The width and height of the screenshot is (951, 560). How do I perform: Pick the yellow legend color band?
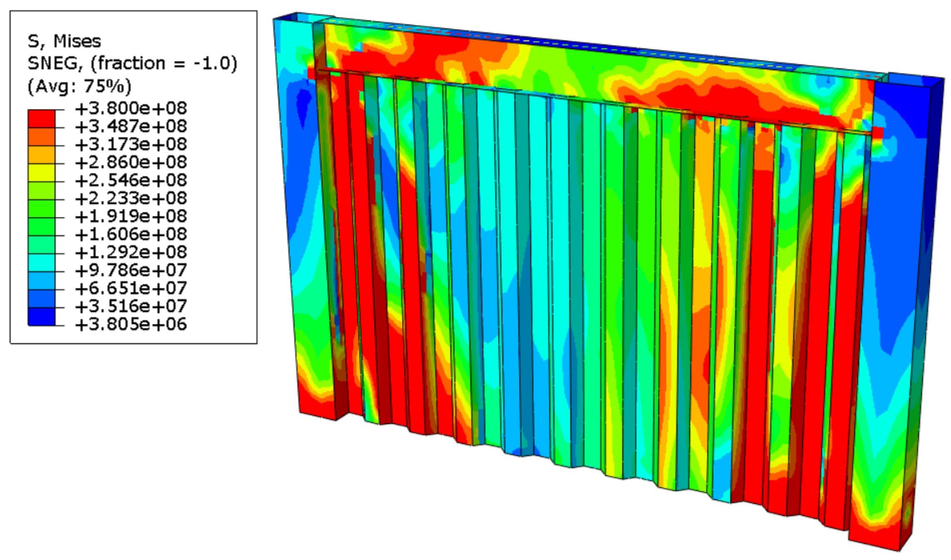(x=41, y=173)
